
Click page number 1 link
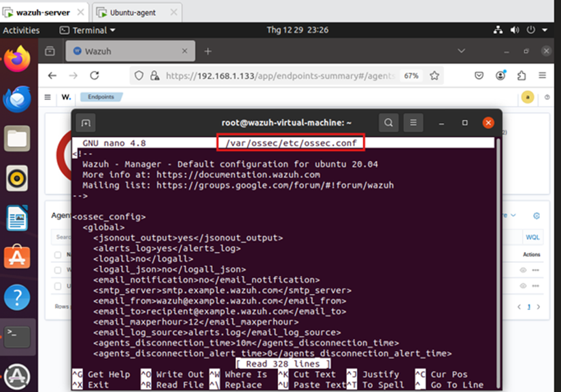point(529,307)
